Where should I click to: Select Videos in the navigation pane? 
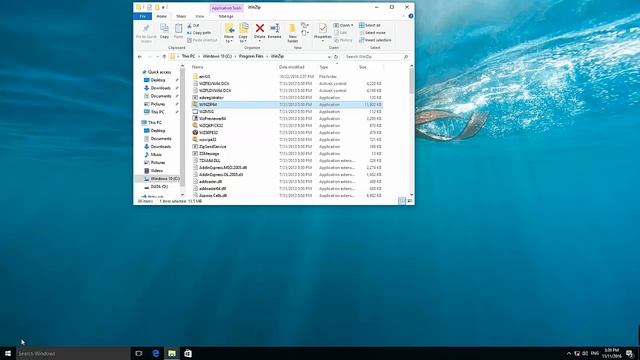157,171
